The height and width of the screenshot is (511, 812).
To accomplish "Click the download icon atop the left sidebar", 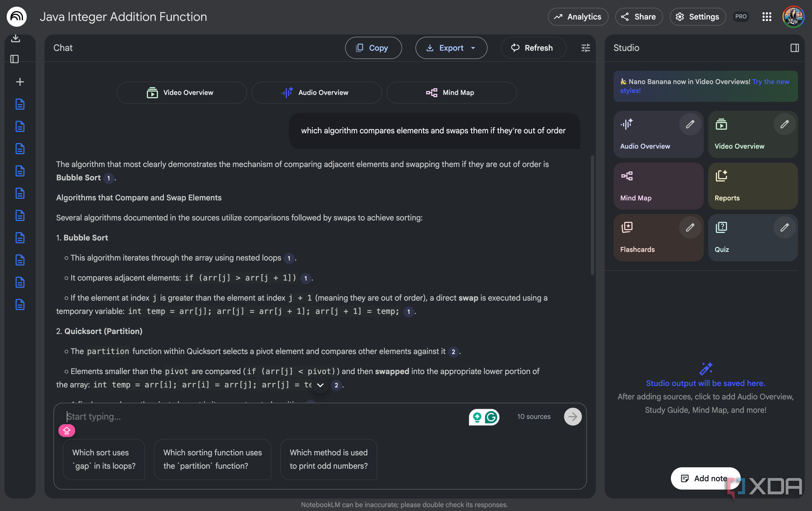I will (16, 38).
